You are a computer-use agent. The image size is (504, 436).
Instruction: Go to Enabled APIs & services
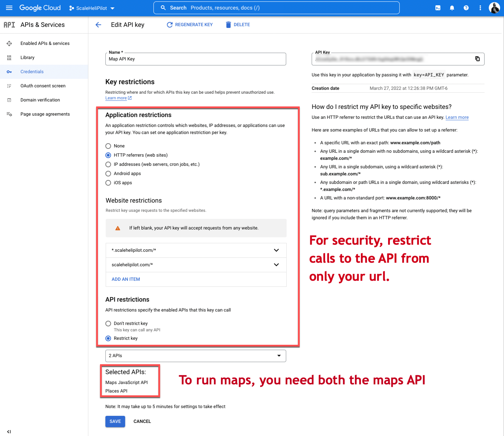45,43
